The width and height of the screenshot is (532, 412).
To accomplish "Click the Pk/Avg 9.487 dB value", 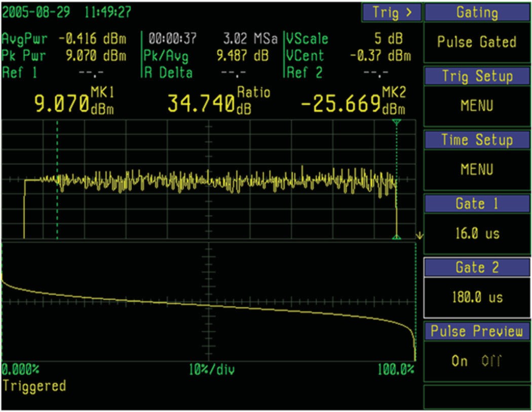I will (242, 56).
